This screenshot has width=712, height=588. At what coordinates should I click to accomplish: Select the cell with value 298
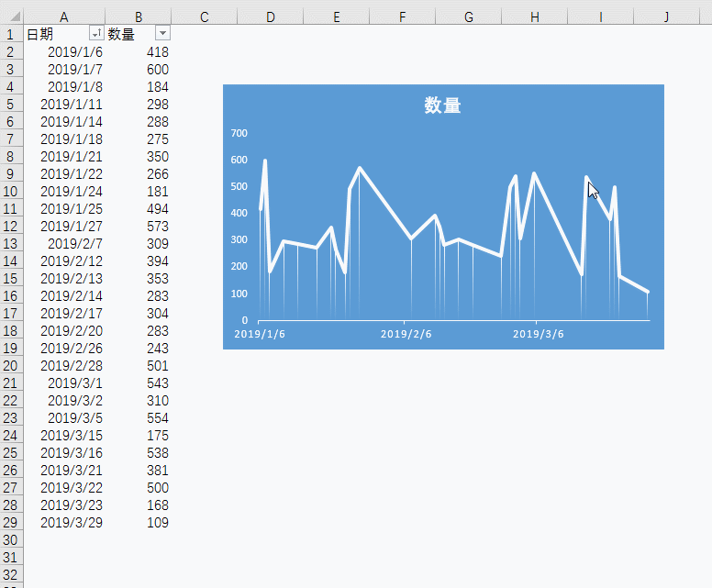coord(138,104)
